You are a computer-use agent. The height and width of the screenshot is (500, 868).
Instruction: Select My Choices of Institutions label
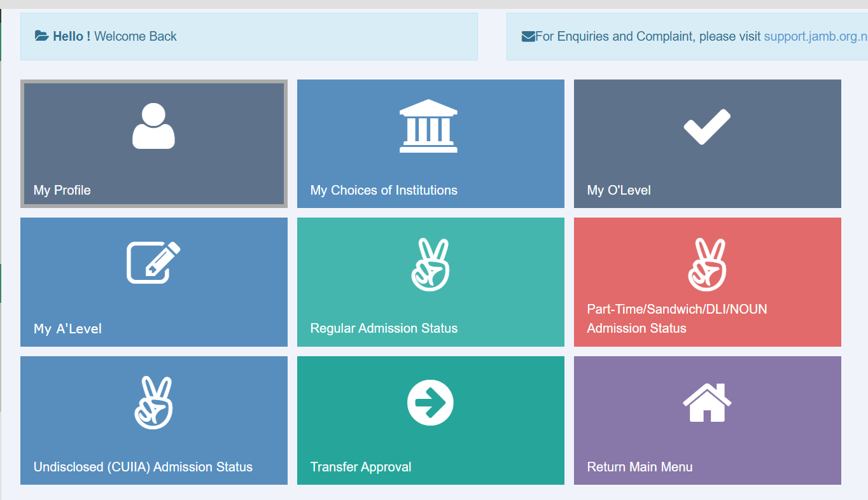pyautogui.click(x=384, y=190)
